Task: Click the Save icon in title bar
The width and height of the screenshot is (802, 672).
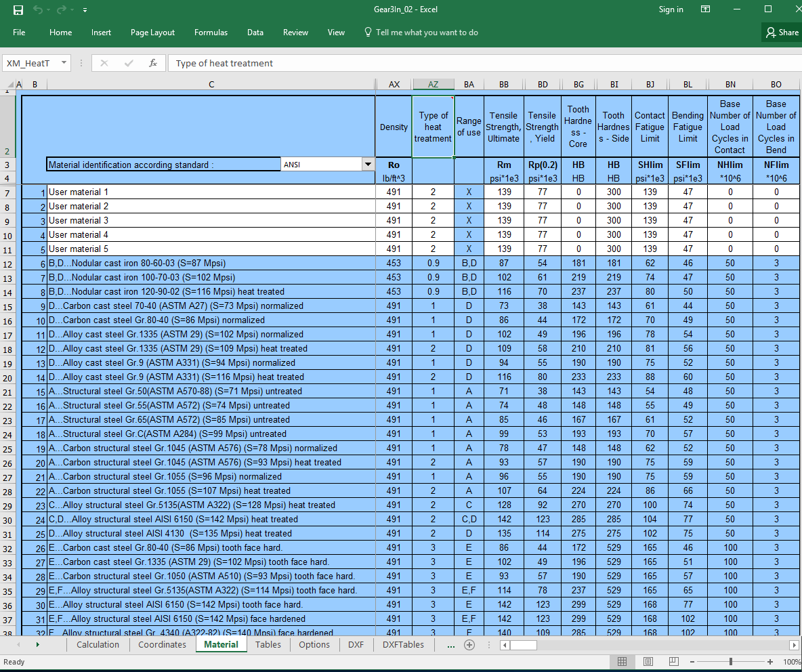Action: click(x=18, y=10)
